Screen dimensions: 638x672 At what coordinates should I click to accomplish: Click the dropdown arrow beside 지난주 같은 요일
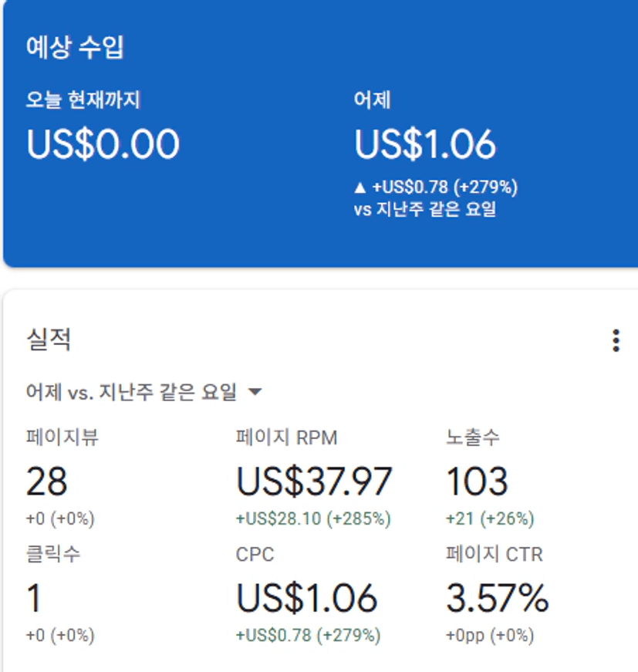[255, 393]
